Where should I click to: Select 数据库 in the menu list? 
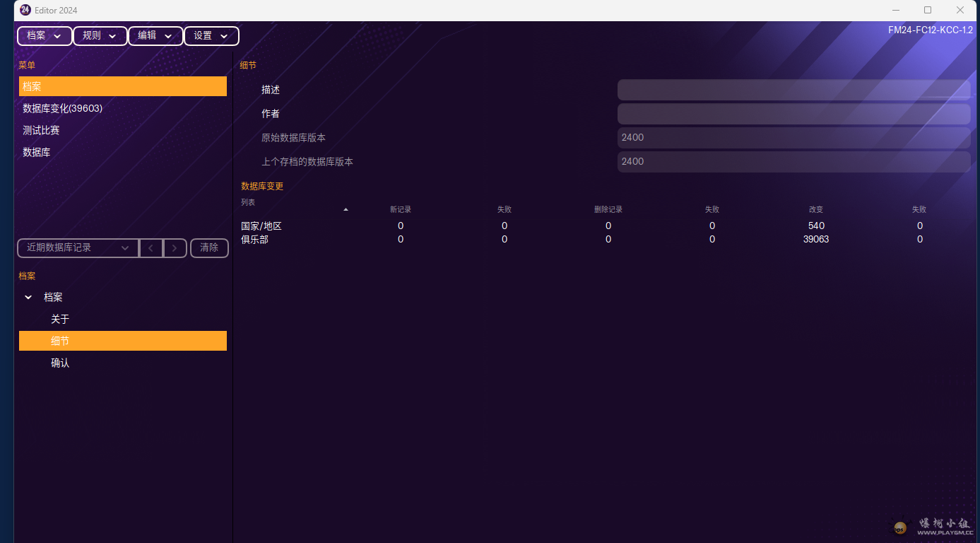(x=37, y=152)
